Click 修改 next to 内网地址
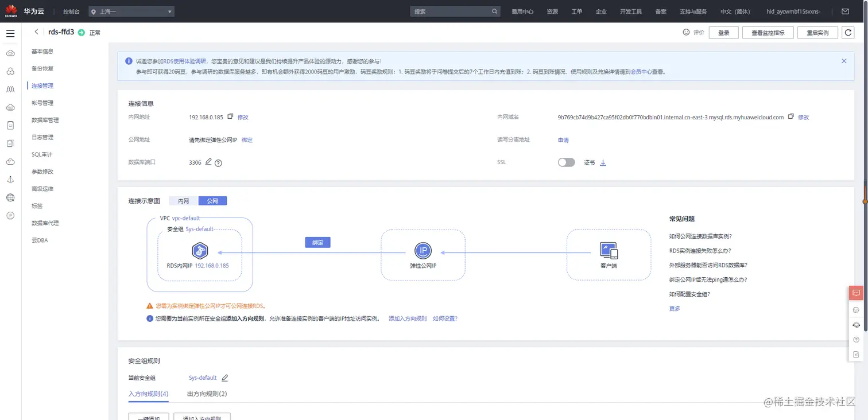 coord(243,117)
